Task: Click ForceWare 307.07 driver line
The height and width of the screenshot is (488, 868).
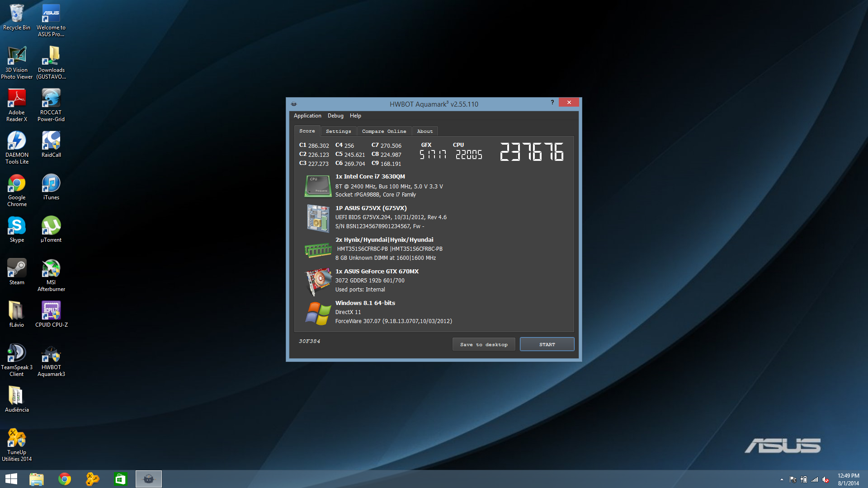Action: pyautogui.click(x=393, y=321)
